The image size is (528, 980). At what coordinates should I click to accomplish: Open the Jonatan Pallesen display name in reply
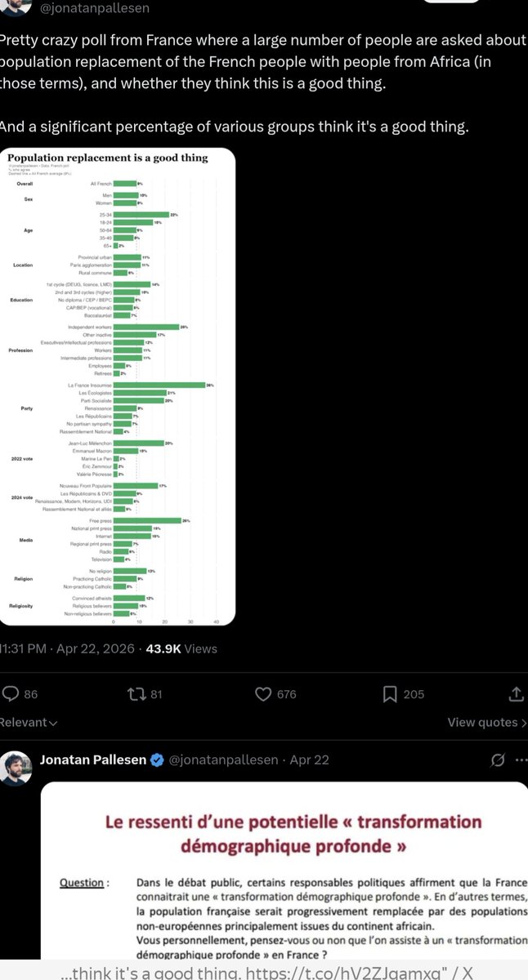tap(94, 759)
